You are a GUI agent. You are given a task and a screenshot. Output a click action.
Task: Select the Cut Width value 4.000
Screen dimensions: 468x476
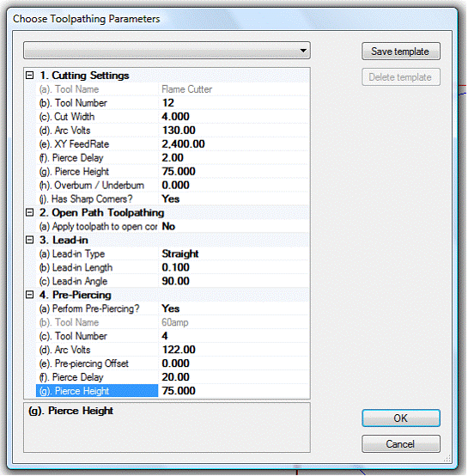click(x=234, y=117)
